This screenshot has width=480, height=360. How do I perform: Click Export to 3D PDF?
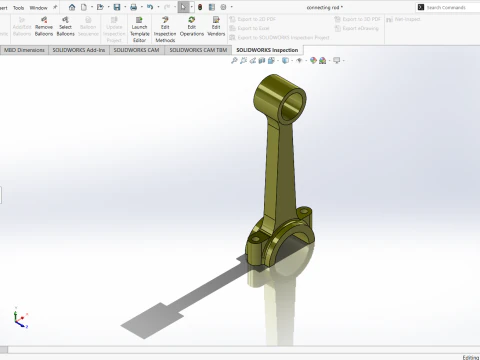click(358, 19)
